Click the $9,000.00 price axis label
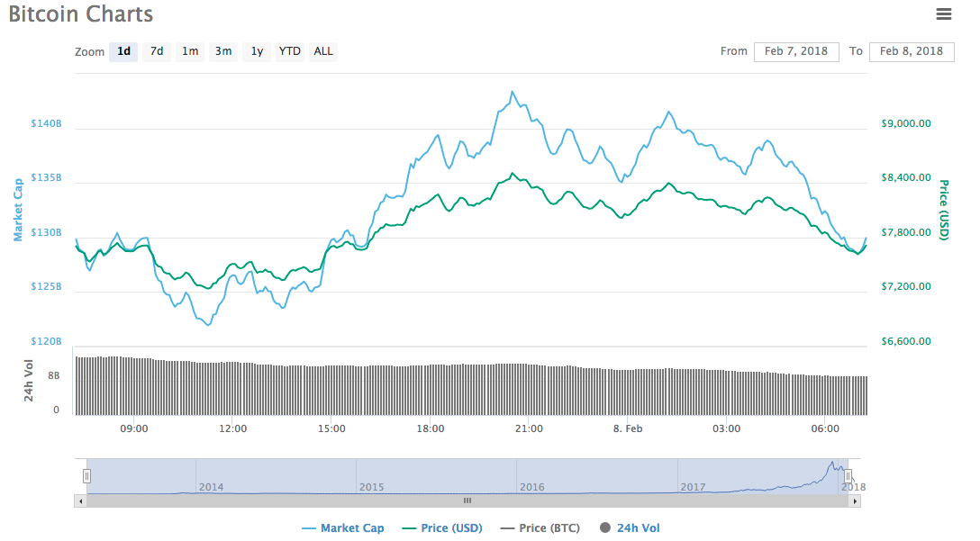 click(905, 123)
